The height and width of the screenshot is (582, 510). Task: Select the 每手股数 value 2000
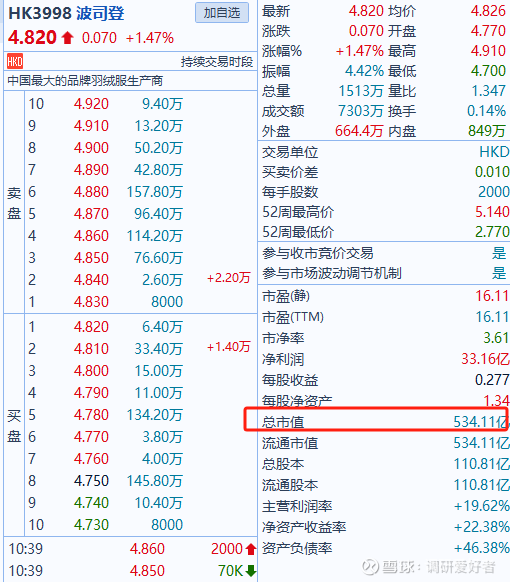point(493,192)
